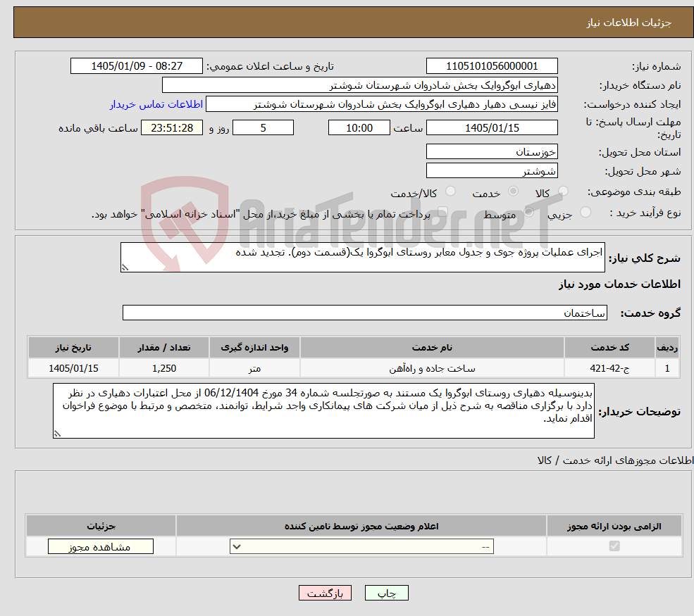The height and width of the screenshot is (616, 694).
Task: Click the شماره نیاز label
Action: coord(656,66)
